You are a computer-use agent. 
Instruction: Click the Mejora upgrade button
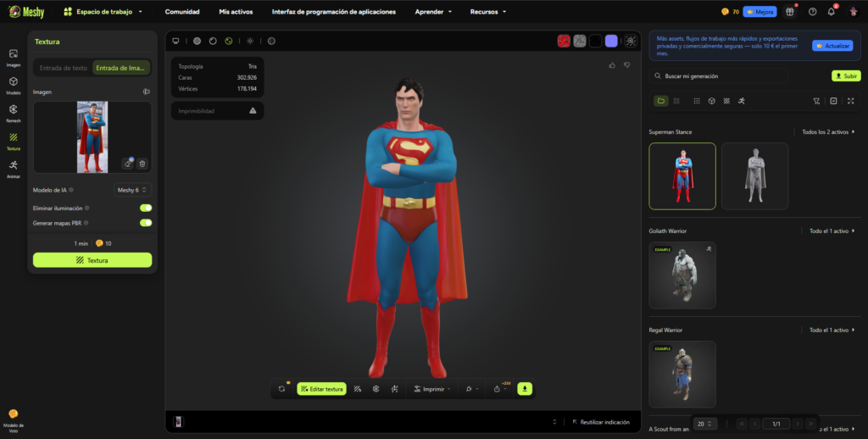coord(759,12)
